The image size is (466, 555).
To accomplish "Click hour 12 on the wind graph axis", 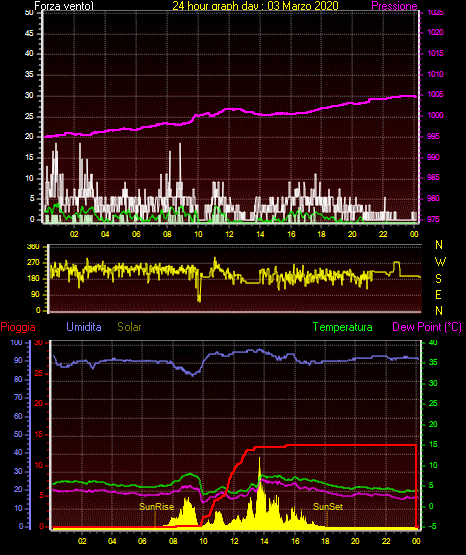I will click(x=229, y=234).
